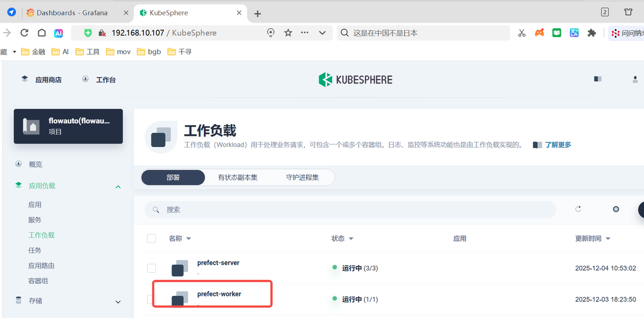Sort by the 更新时间 column
Image resolution: width=644 pixels, height=318 pixels.
coord(593,238)
